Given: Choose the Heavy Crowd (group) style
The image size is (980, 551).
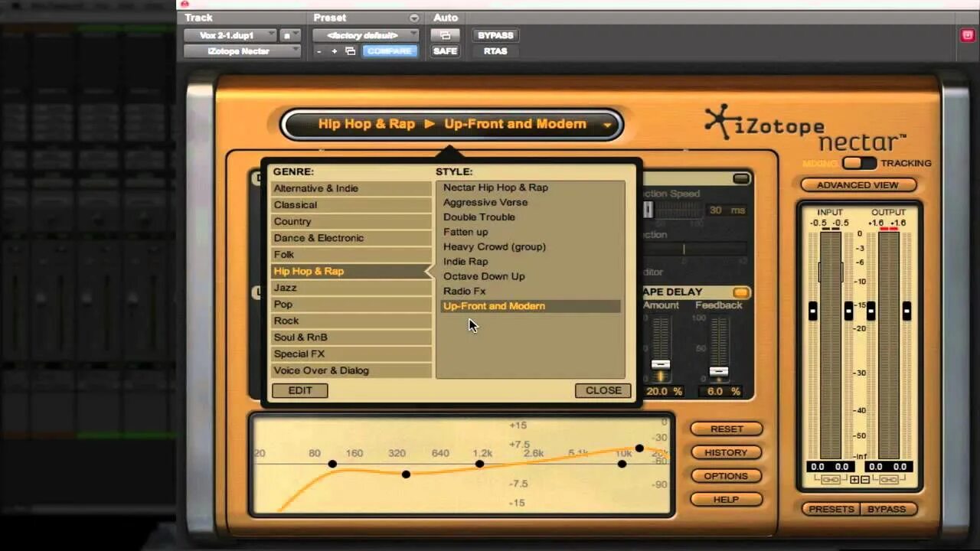Looking at the screenshot, I should pyautogui.click(x=530, y=246).
